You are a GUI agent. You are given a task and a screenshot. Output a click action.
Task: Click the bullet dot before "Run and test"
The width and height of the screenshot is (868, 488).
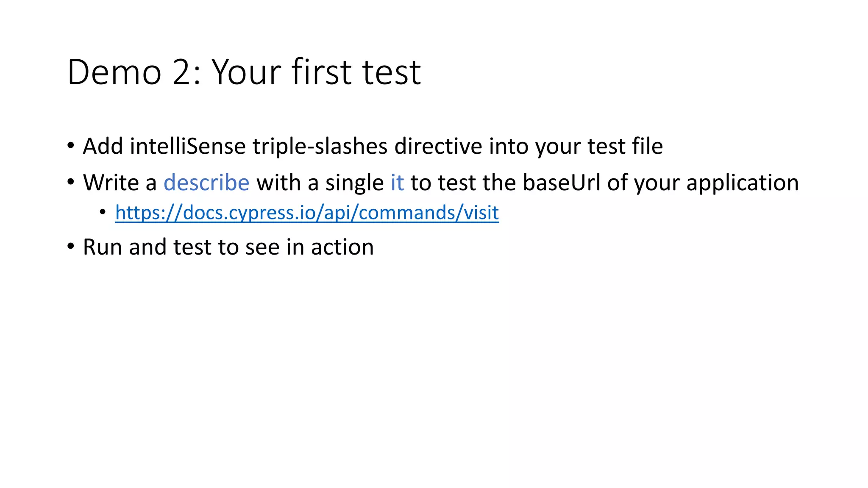tap(71, 246)
